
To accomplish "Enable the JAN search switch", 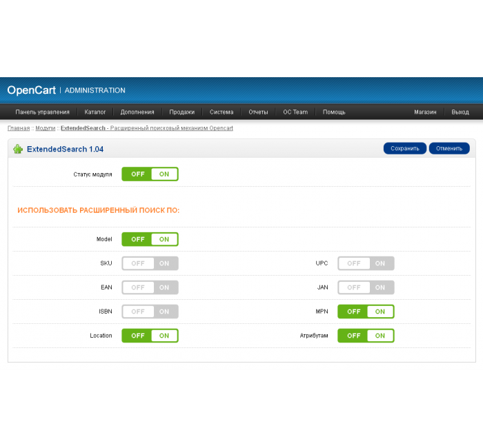I will pyautogui.click(x=366, y=287).
